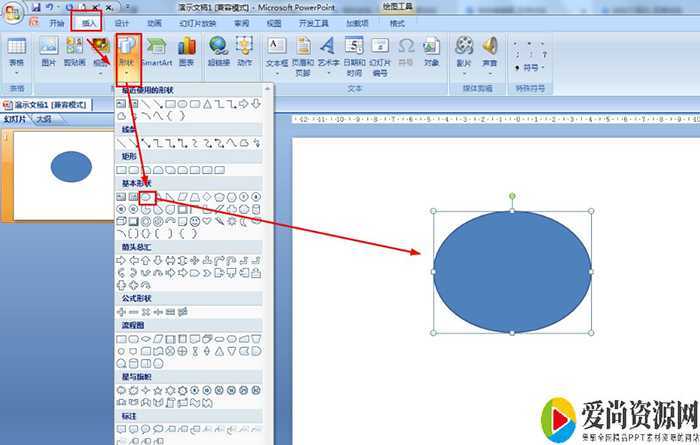Choose the flowchart process rectangle under 流程图
This screenshot has width=700, height=445.
pos(121,340)
